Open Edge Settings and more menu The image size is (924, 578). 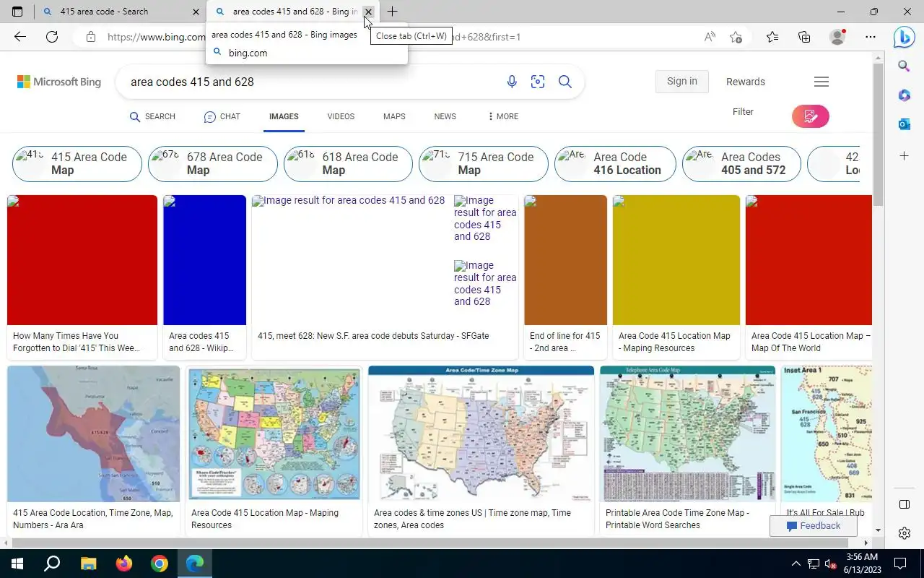871,37
